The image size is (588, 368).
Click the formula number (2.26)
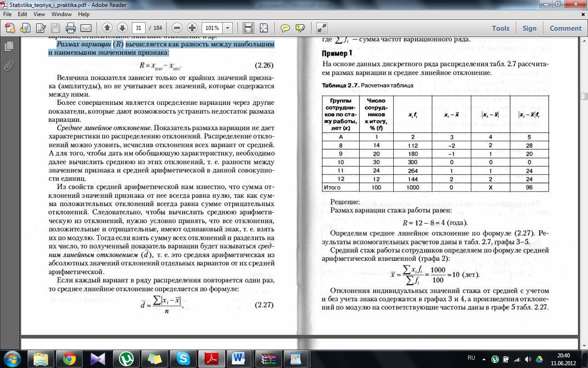point(264,65)
